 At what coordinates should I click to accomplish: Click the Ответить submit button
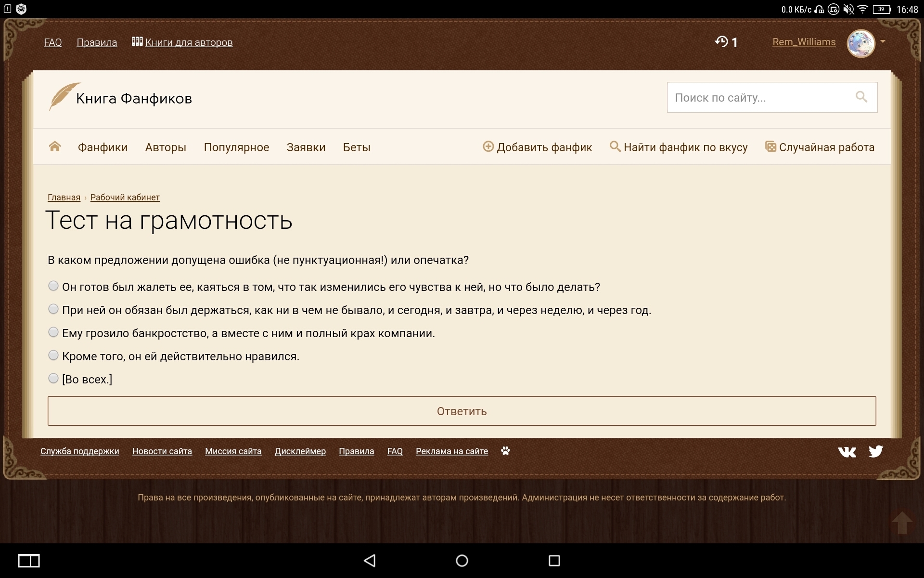[x=462, y=411]
